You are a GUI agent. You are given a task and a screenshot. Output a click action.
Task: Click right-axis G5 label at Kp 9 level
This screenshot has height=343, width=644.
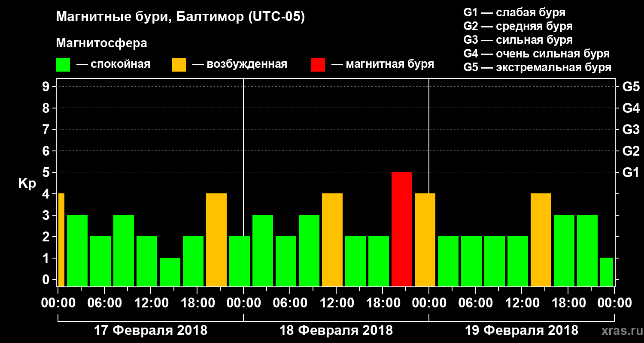click(x=631, y=87)
